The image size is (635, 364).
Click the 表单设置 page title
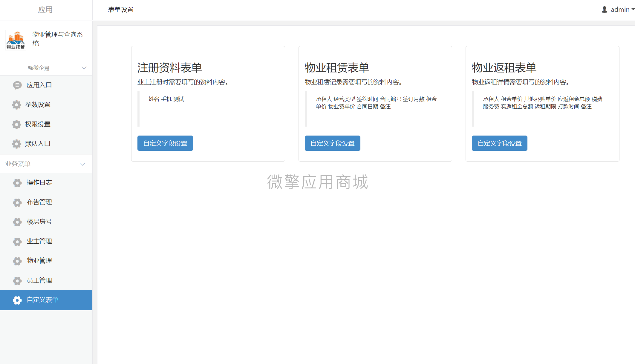[121, 10]
